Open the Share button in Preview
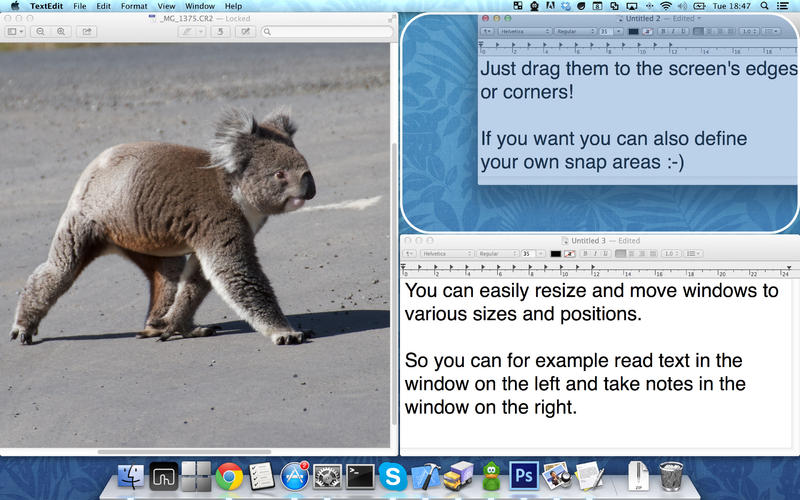 [87, 32]
